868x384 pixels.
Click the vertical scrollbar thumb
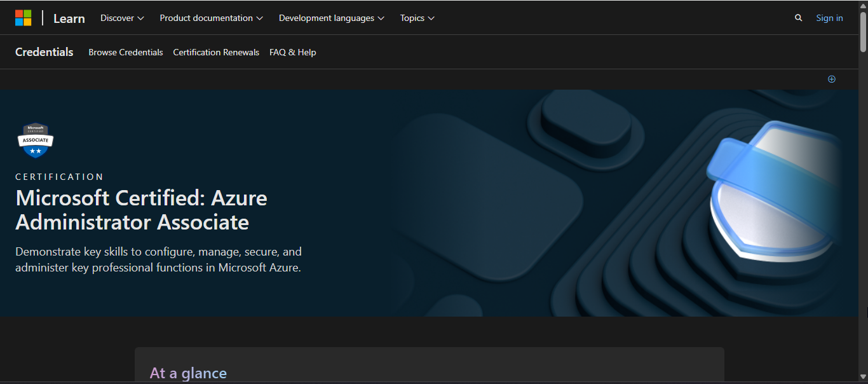coord(863,32)
